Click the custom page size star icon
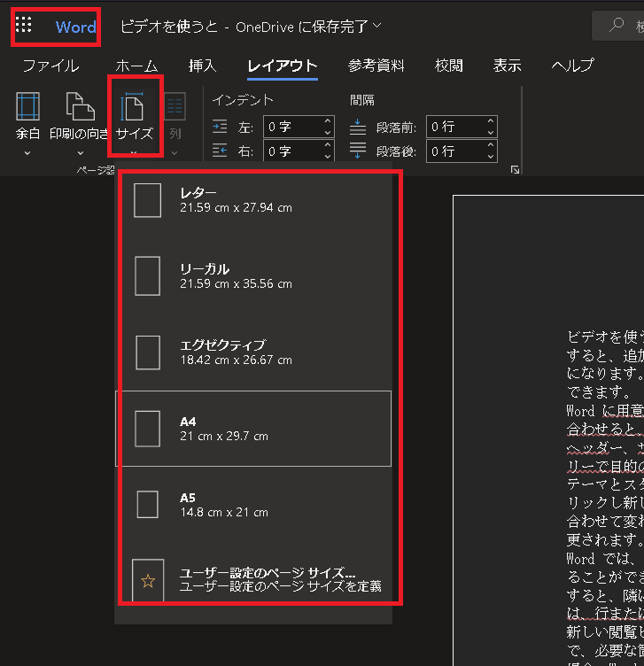644x666 pixels. pos(148,581)
